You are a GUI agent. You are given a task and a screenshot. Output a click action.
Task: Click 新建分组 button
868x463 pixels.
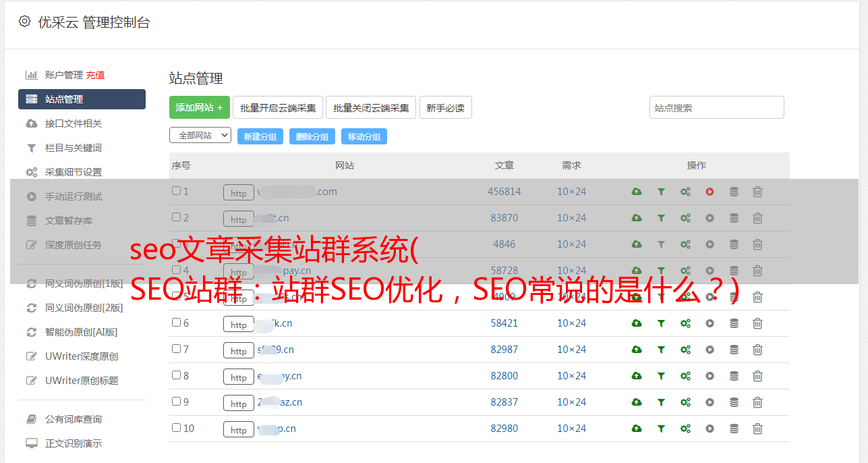(260, 136)
